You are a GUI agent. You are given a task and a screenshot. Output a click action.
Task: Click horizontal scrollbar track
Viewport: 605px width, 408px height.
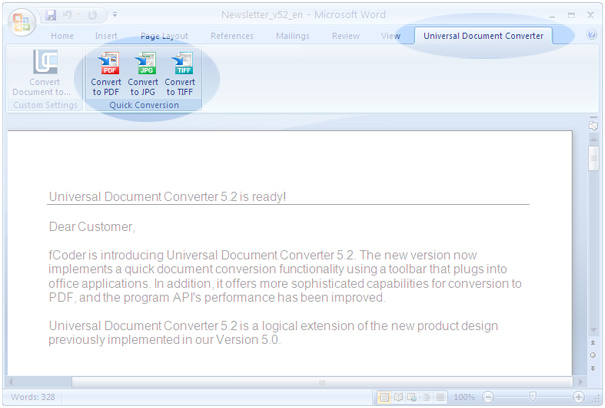coord(321,383)
